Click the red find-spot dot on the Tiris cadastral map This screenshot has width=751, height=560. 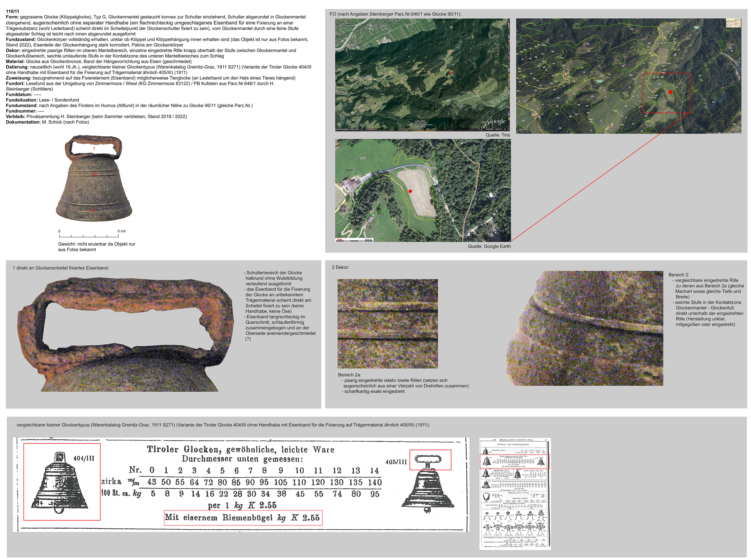tap(670, 92)
